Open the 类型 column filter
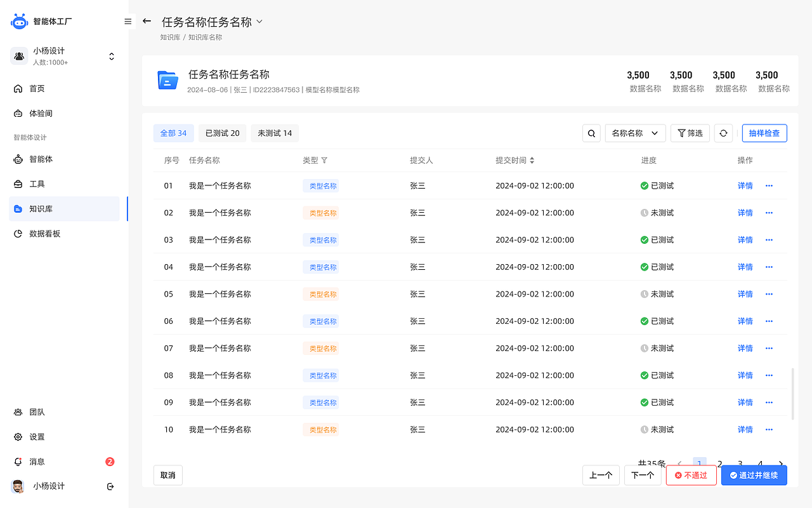 click(x=324, y=160)
